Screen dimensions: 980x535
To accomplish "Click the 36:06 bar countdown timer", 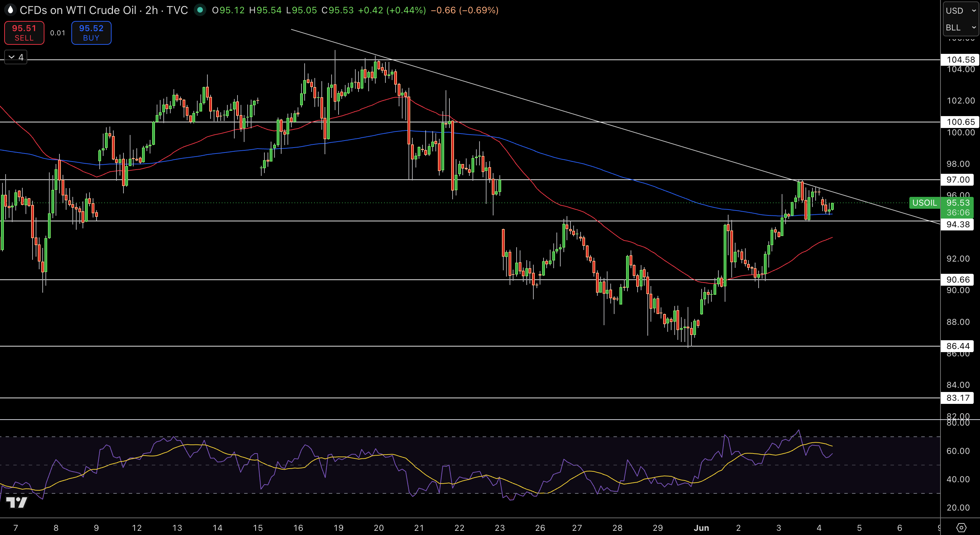I will [x=958, y=213].
